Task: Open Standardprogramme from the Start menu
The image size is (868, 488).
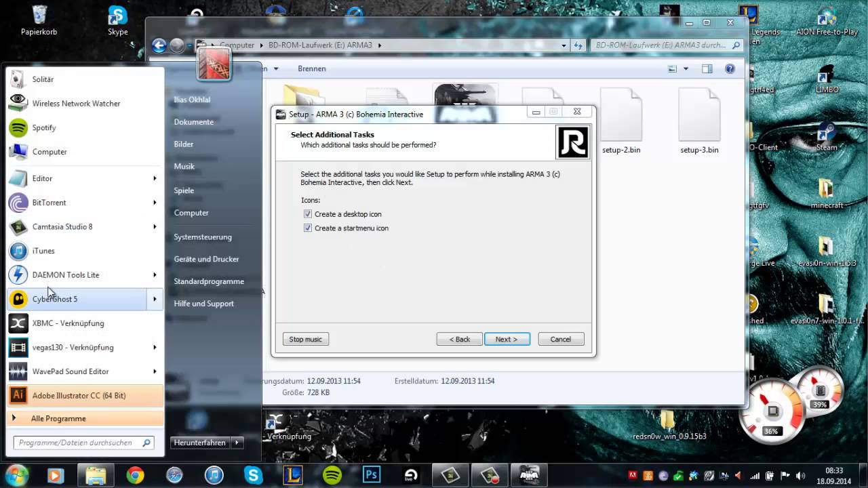Action: point(208,281)
